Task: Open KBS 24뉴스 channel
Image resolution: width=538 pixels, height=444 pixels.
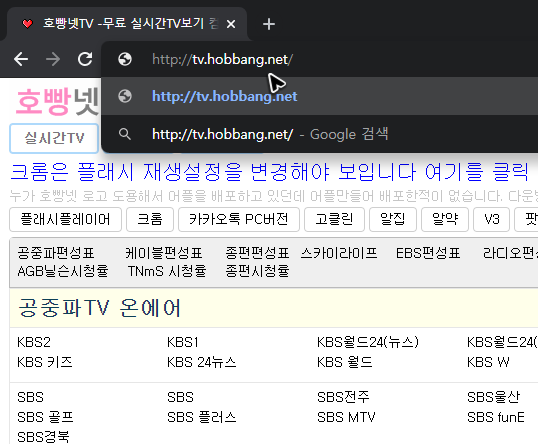Action: (x=202, y=362)
